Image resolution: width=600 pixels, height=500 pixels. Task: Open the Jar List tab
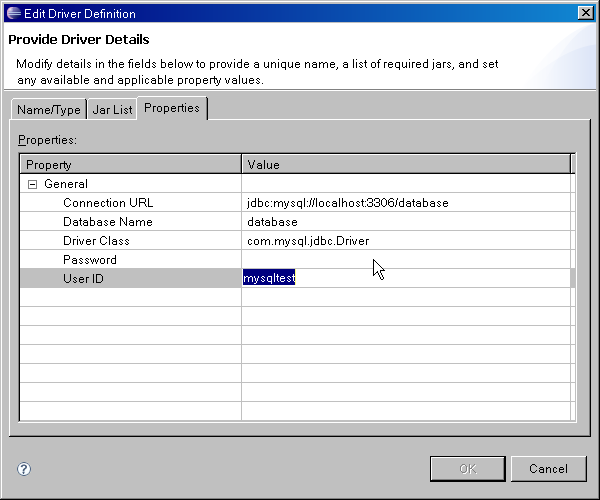[112, 110]
